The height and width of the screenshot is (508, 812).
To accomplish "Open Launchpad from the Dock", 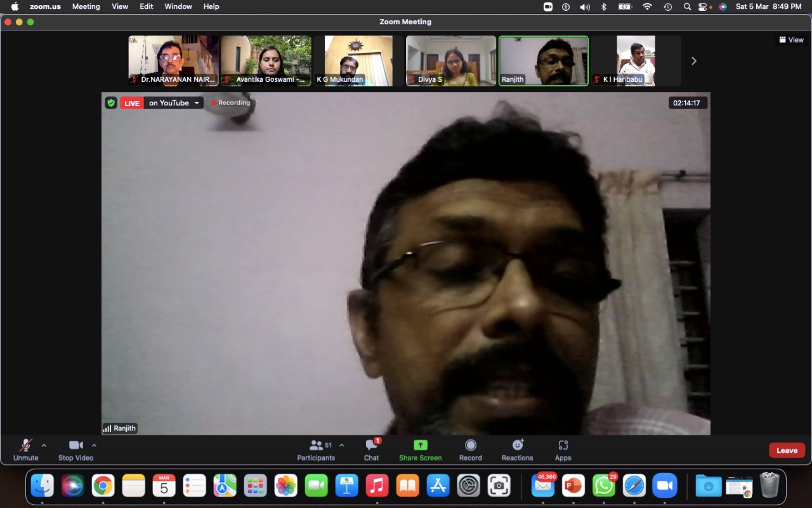I will click(x=255, y=486).
